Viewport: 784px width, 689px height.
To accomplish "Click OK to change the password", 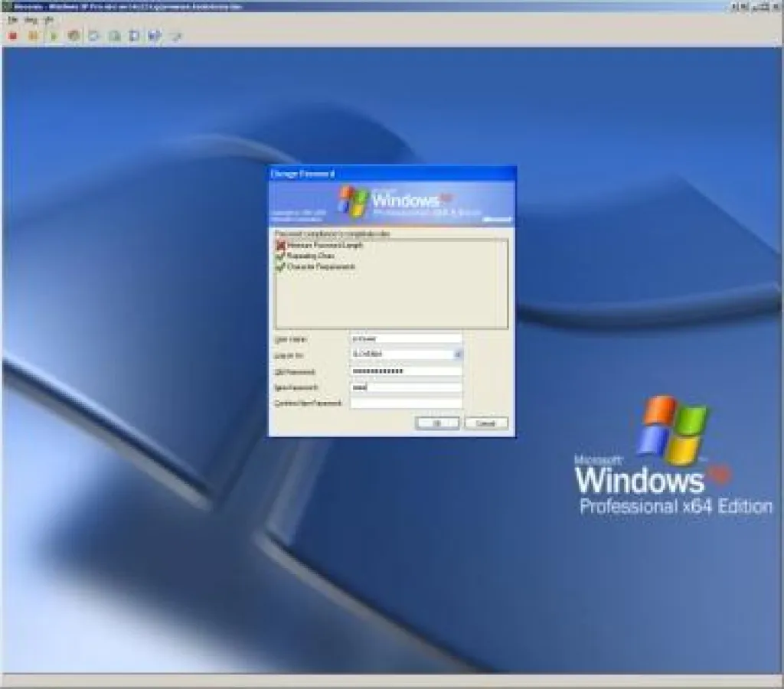I will pyautogui.click(x=438, y=423).
